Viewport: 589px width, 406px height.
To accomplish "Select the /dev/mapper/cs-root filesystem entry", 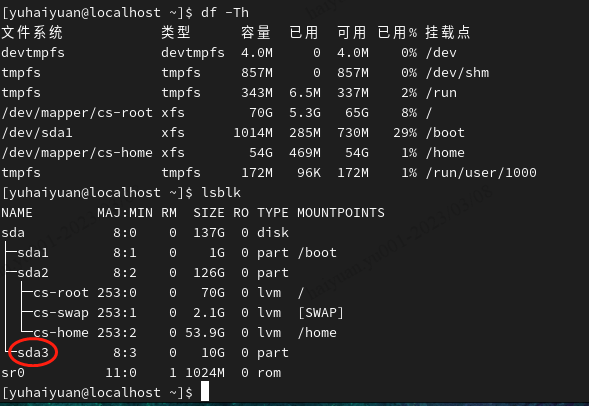I will pyautogui.click(x=77, y=113).
